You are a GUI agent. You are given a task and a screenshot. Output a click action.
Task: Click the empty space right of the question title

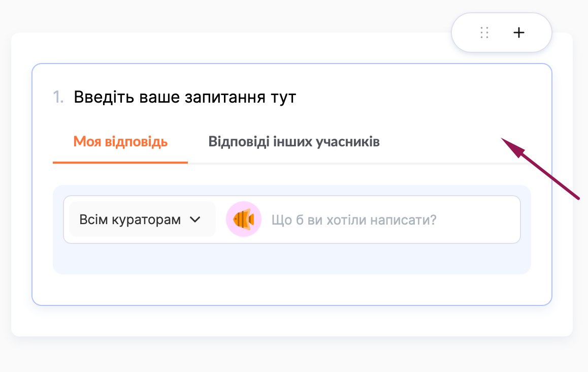416,97
